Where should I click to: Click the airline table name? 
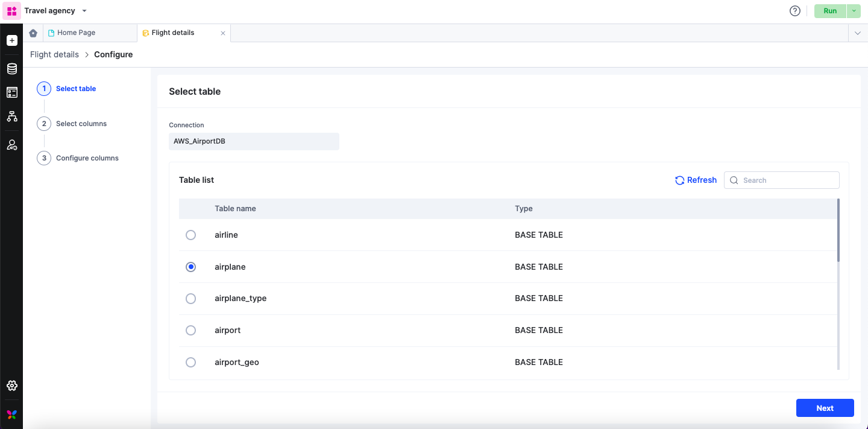(x=226, y=235)
